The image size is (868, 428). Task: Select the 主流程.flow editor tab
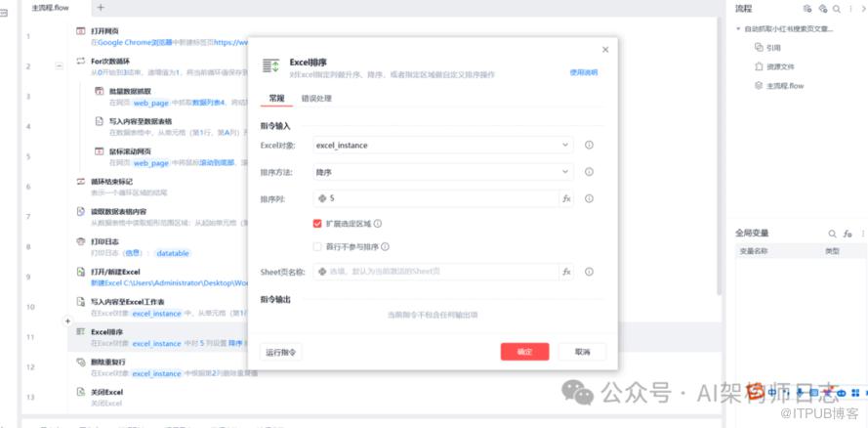51,8
